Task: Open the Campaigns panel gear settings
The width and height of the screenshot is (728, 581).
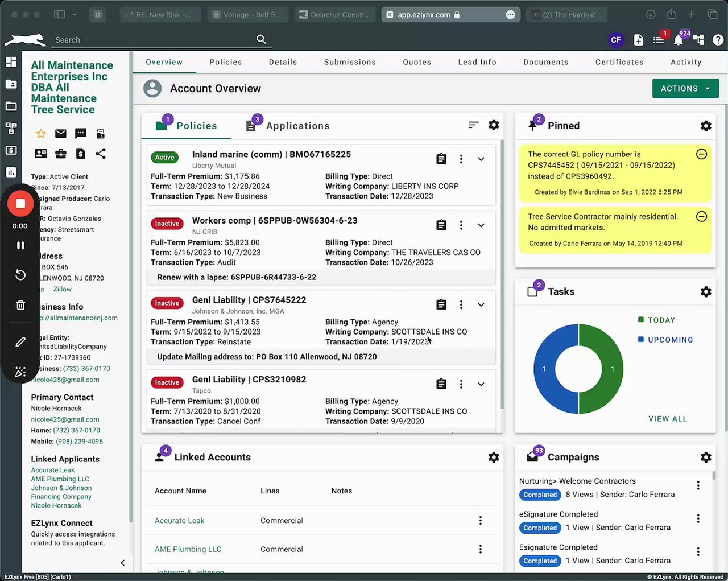Action: pos(706,458)
